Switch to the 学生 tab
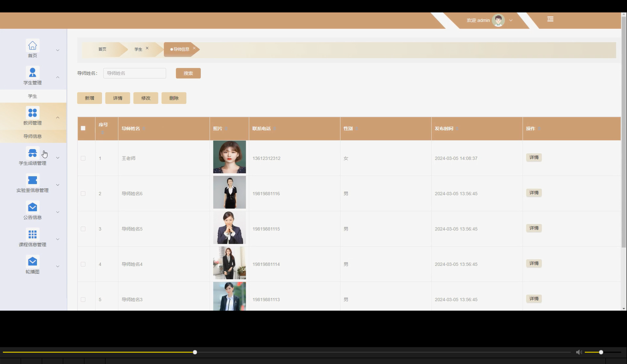The height and width of the screenshot is (364, 627). [x=139, y=49]
